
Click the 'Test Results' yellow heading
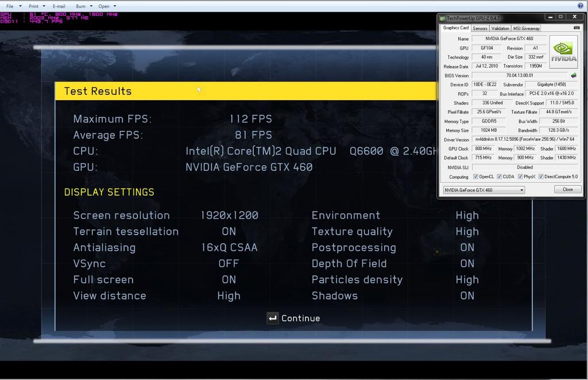coord(98,91)
